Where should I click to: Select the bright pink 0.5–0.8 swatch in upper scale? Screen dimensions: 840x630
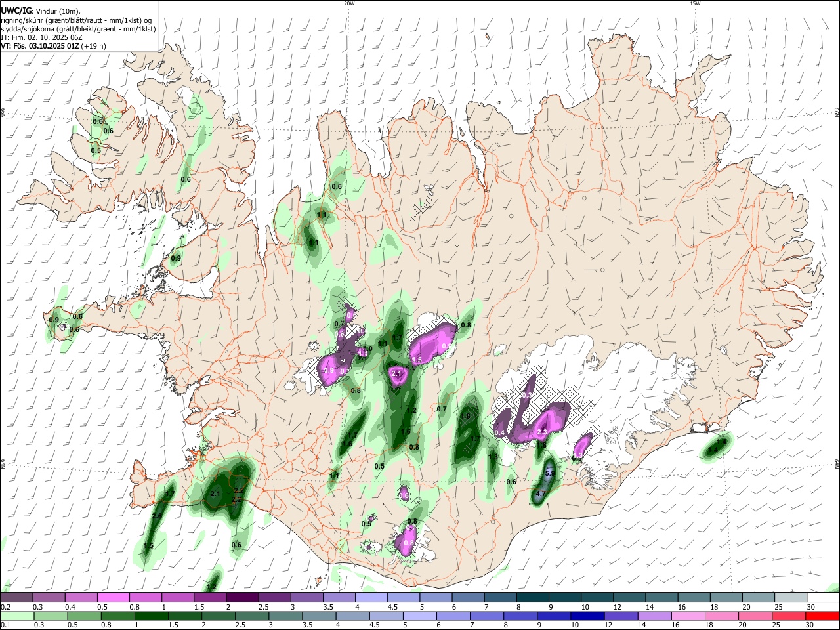tap(113, 598)
